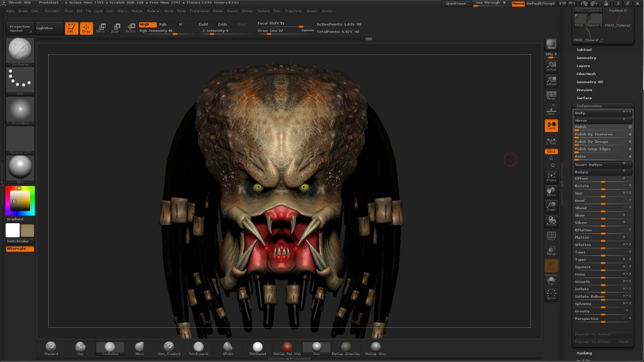Click the Unify deformation button
Image resolution: width=644 pixels, height=362 pixels.
(603, 113)
